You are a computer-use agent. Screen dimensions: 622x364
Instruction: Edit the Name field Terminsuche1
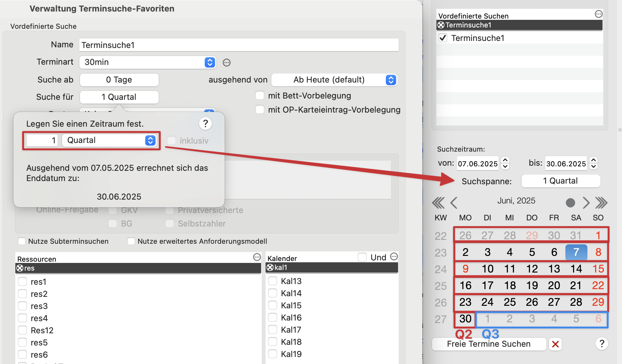(239, 45)
